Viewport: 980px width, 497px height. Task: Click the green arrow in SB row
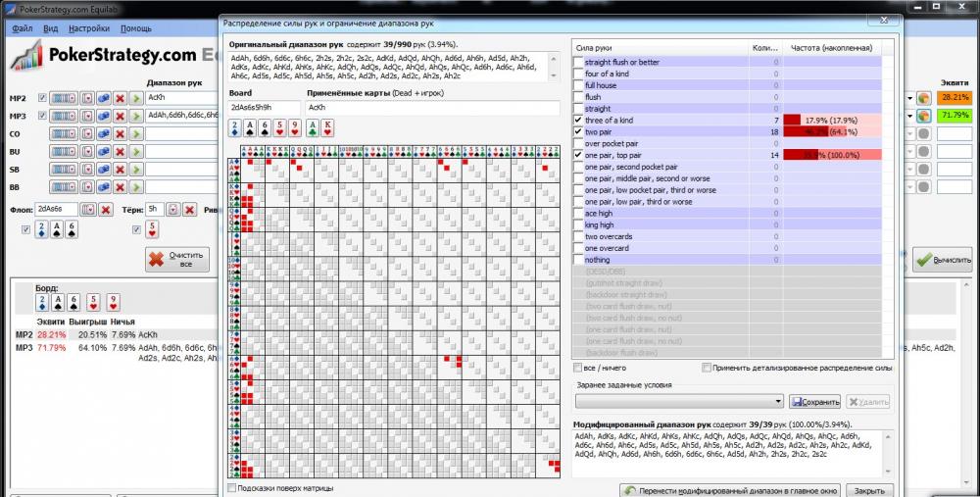(136, 170)
